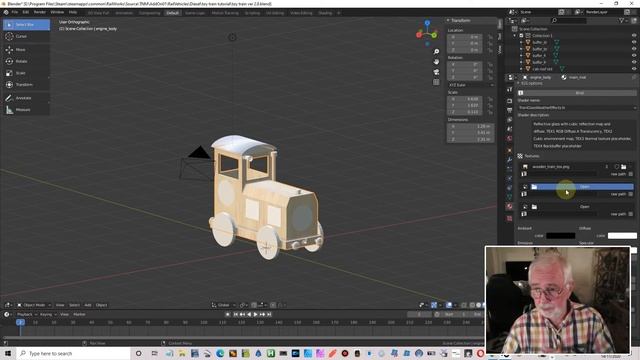Select the Measure tool
This screenshot has width=640, height=360.
pyautogui.click(x=26, y=110)
